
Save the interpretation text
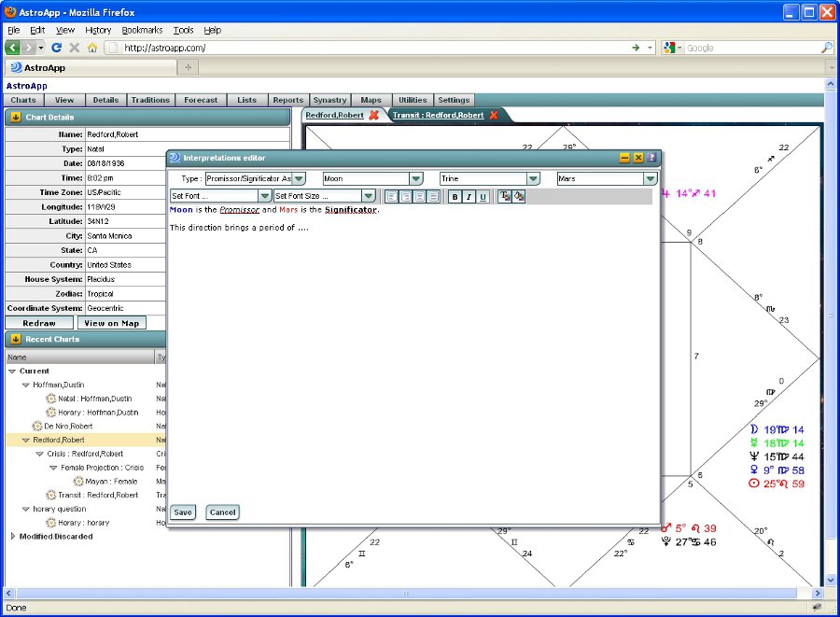183,512
